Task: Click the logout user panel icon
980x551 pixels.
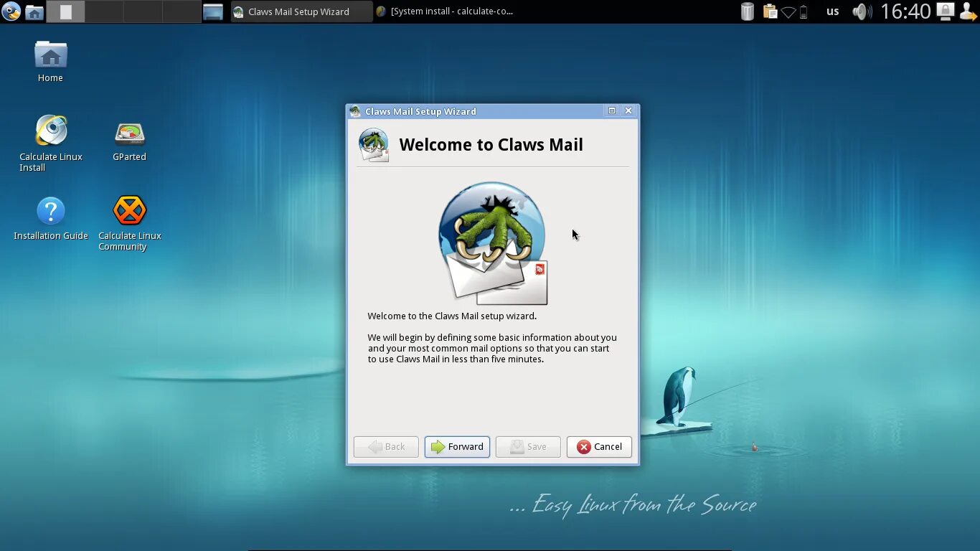Action: [x=968, y=11]
